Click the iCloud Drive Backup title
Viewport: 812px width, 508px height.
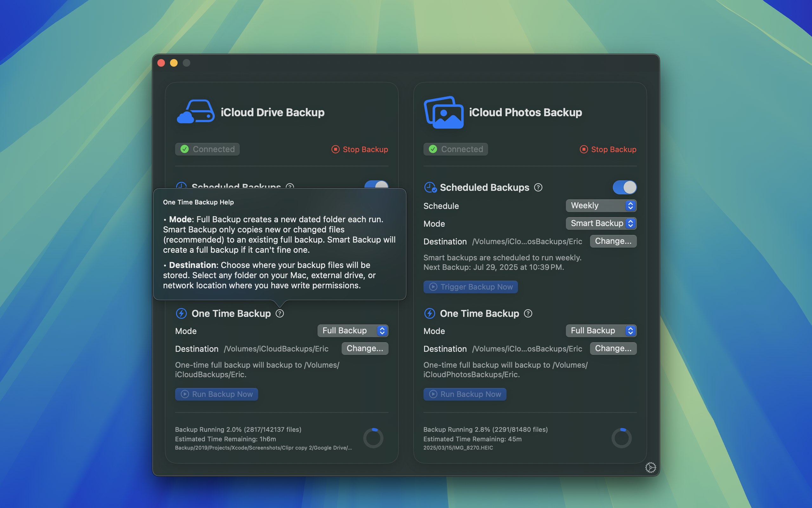(272, 112)
